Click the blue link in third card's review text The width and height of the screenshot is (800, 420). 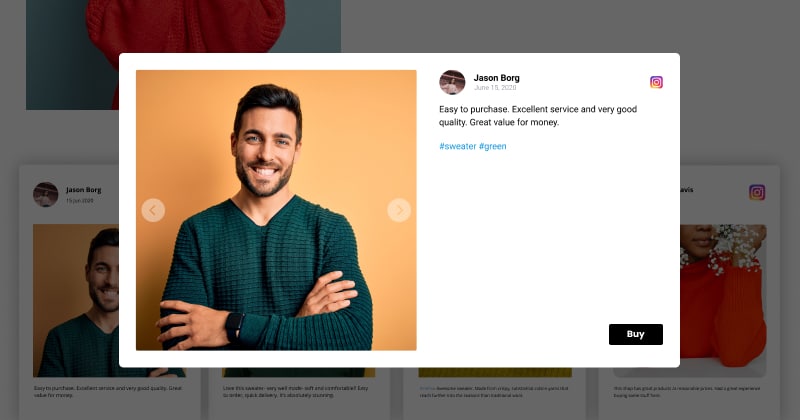(x=427, y=388)
